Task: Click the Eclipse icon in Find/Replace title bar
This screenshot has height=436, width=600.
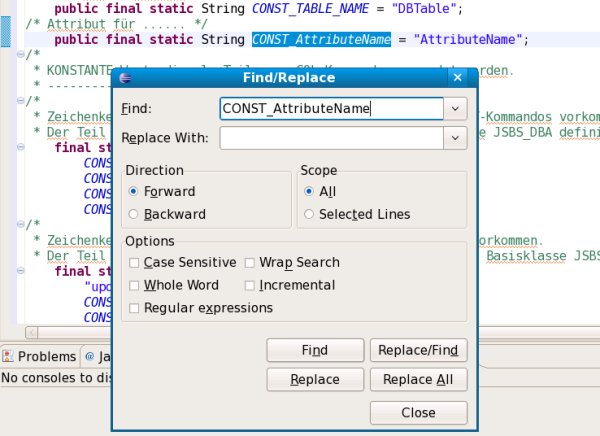Action: coord(124,77)
